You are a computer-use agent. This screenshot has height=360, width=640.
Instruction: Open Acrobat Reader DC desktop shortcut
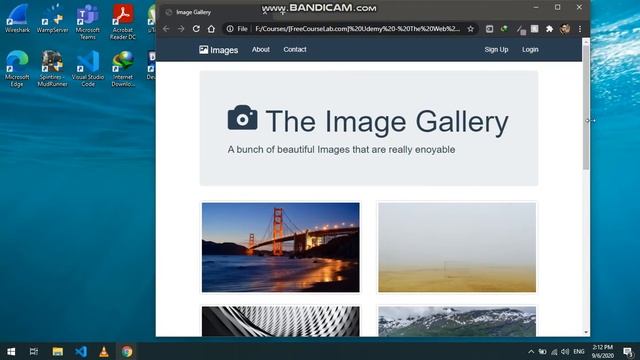123,22
